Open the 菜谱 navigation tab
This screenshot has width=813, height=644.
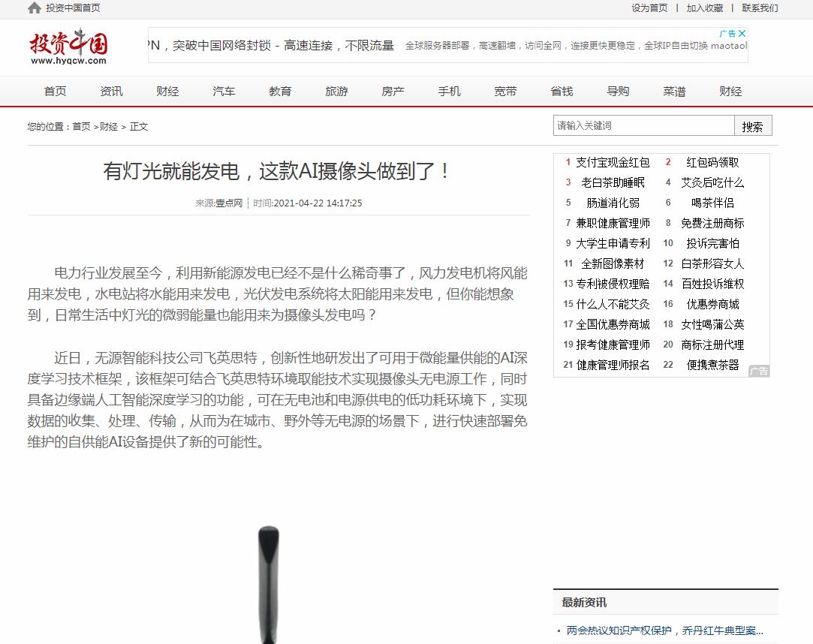pos(674,92)
